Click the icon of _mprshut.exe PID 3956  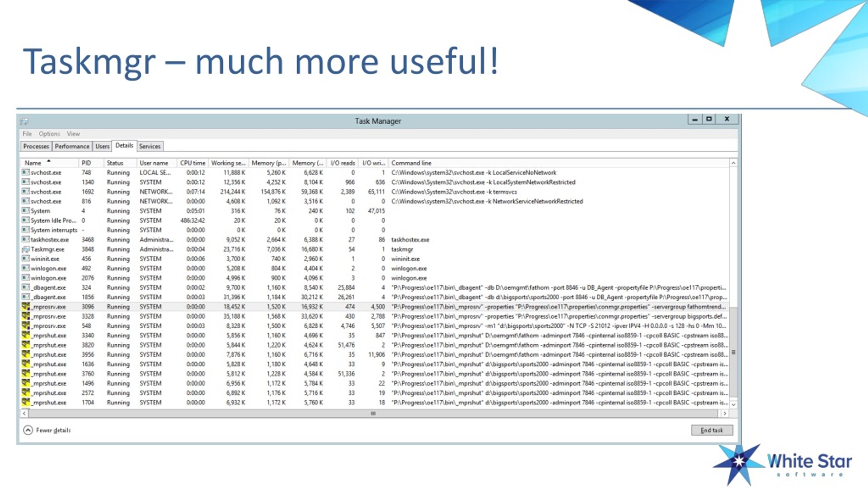click(26, 354)
